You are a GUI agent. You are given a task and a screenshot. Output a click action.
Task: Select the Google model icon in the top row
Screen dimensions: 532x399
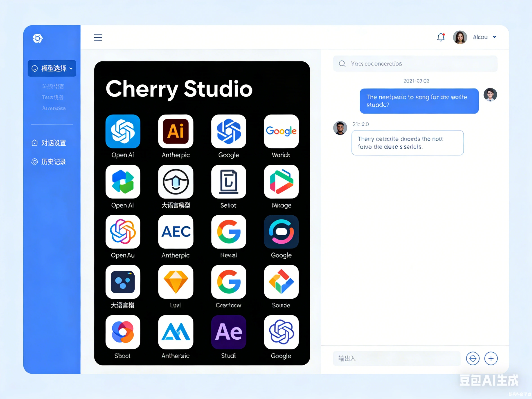click(228, 131)
